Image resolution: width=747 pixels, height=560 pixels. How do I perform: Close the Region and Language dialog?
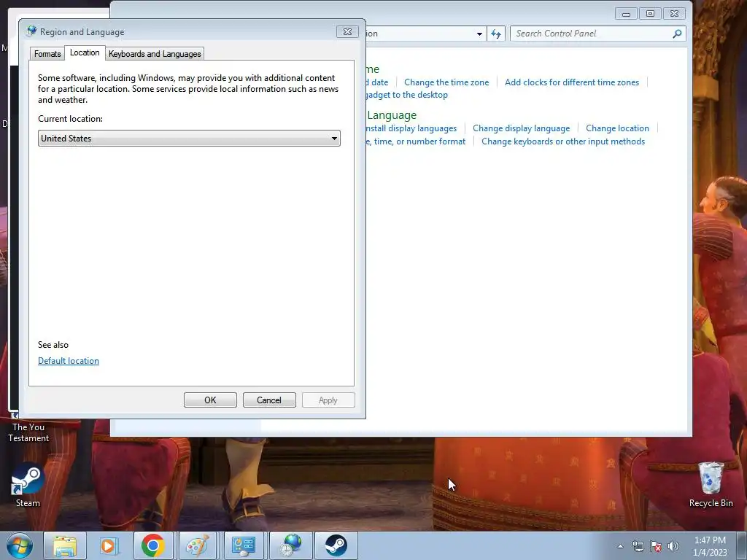click(x=347, y=31)
